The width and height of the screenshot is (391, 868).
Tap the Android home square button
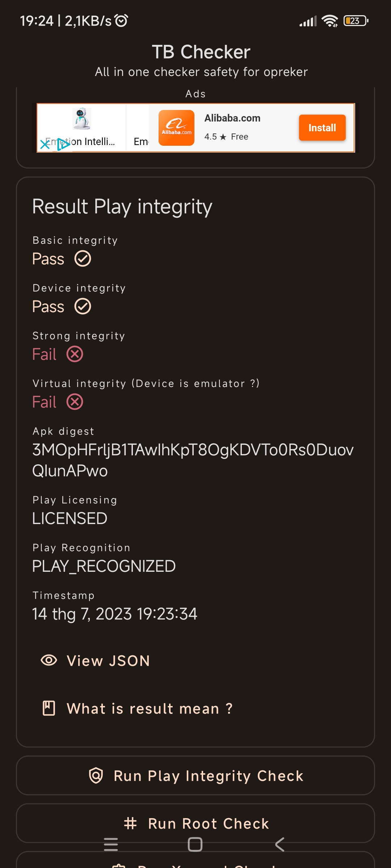(195, 844)
